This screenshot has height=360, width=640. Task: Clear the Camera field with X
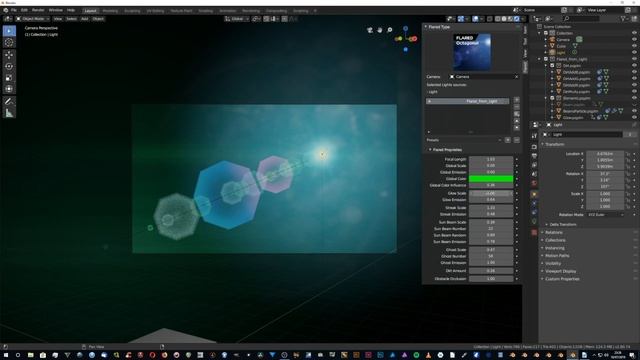pyautogui.click(x=516, y=77)
